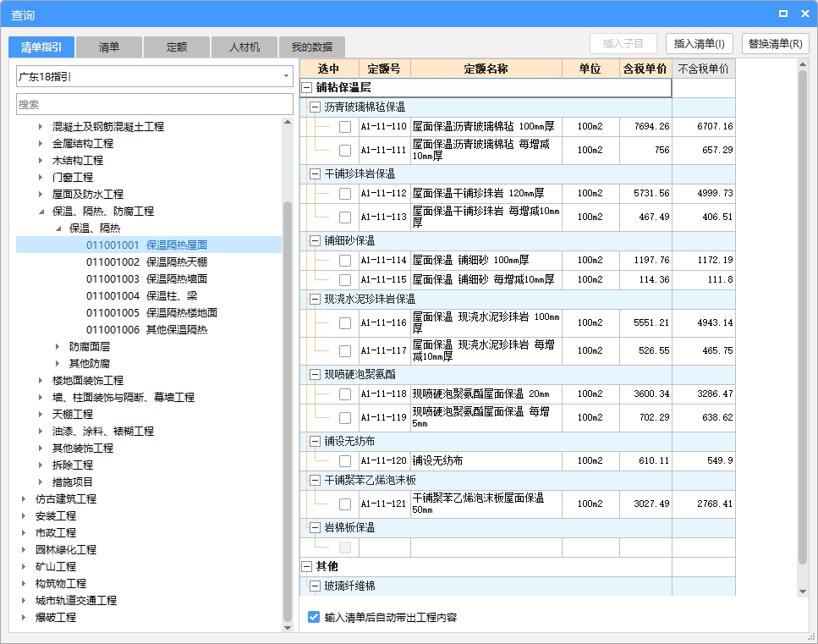
Task: Collapse the 铺设无纺布 subgroup minus icon
Action: click(315, 442)
